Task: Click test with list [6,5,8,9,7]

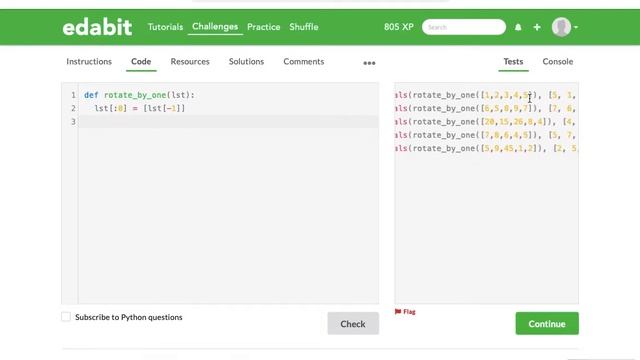Action: 486,109
